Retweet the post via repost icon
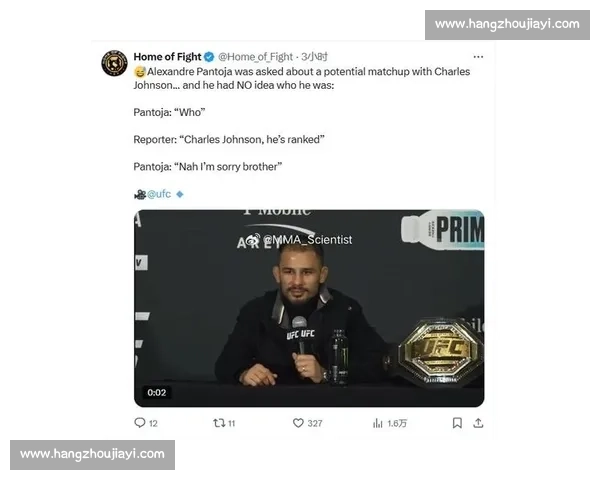This screenshot has height=480, width=600. (219, 423)
